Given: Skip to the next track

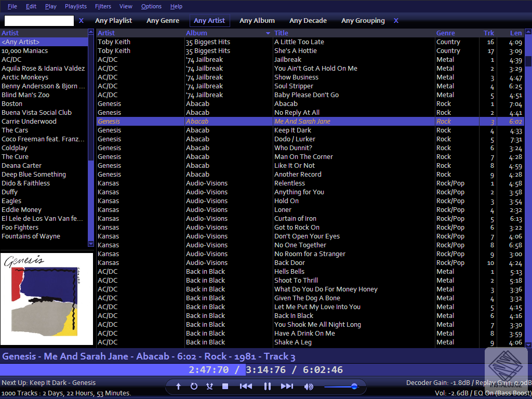Looking at the screenshot, I should tap(287, 386).
